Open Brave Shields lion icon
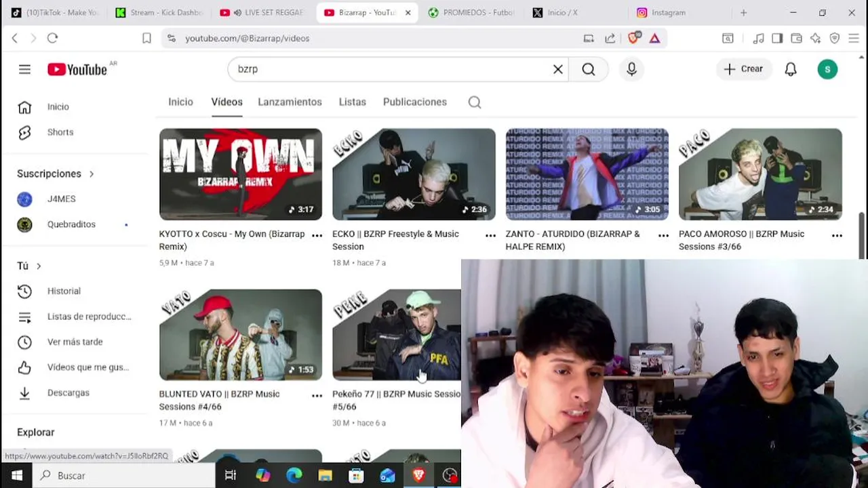868x488 pixels. [x=633, y=39]
